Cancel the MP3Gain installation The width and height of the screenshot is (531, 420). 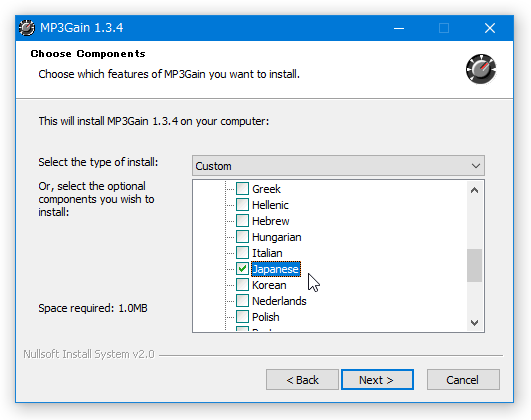463,380
